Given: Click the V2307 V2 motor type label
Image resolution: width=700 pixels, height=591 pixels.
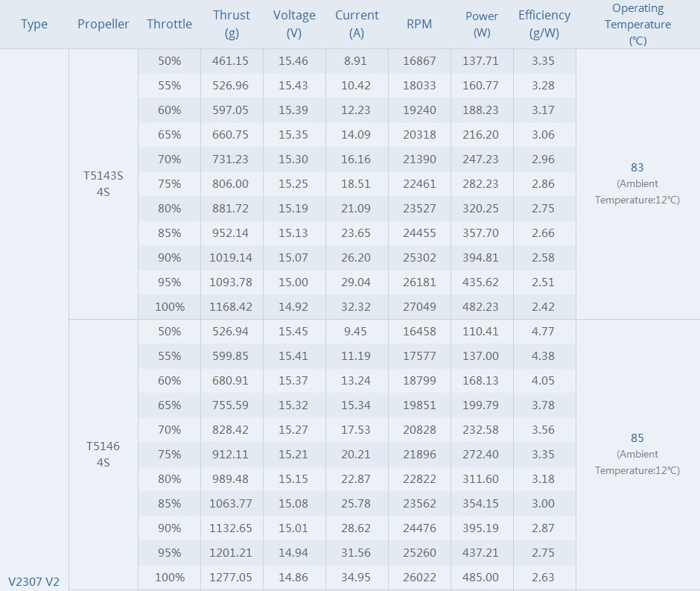Looking at the screenshot, I should (34, 581).
